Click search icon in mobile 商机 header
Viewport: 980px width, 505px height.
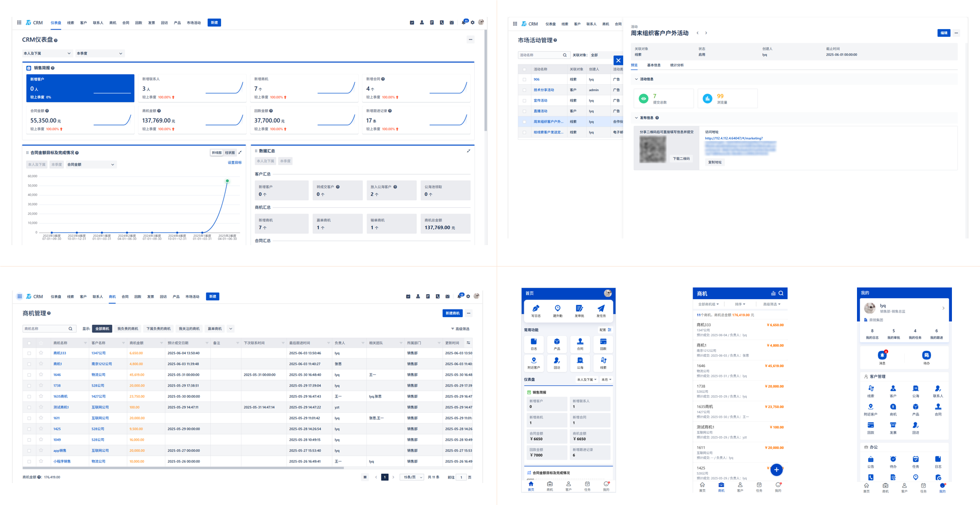(x=781, y=293)
